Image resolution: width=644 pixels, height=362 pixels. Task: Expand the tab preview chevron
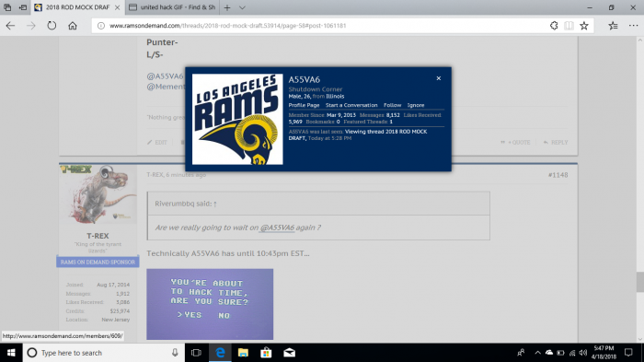pos(242,7)
